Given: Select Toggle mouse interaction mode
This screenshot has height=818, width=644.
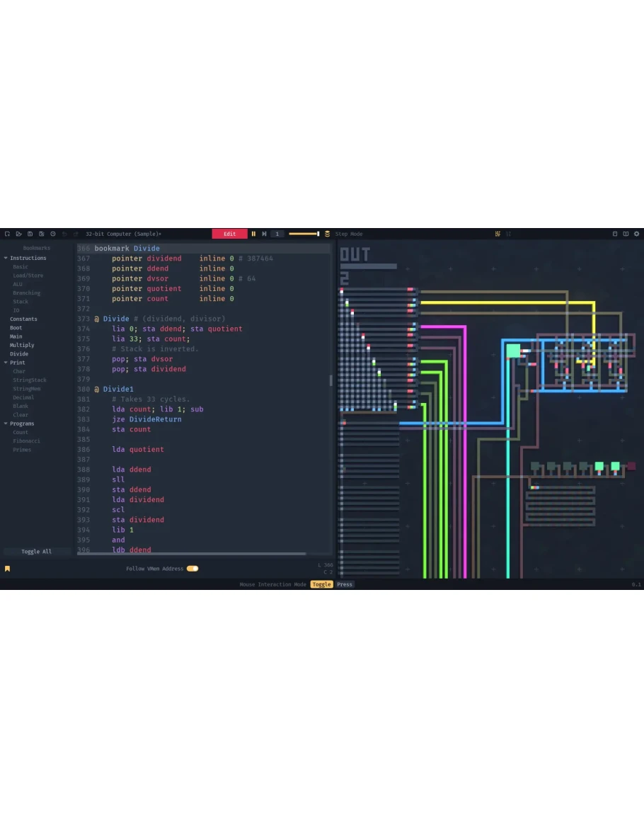Looking at the screenshot, I should (321, 584).
